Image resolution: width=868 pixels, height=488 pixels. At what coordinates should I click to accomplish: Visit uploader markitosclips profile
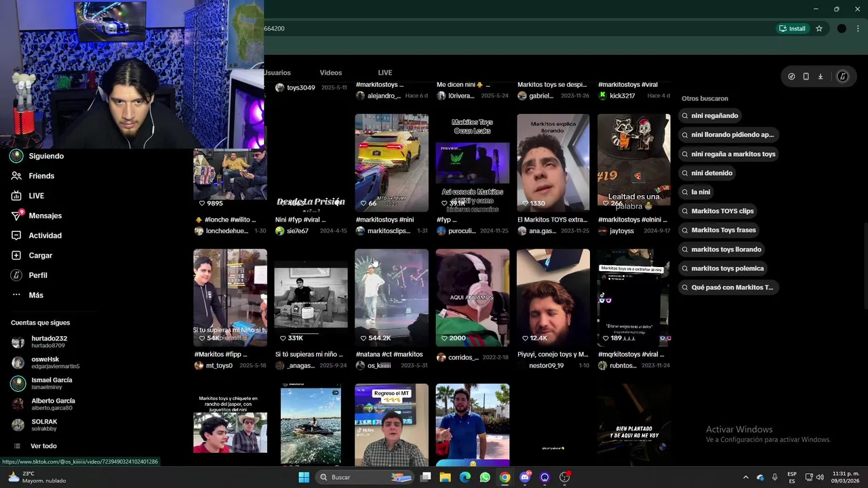tap(389, 231)
